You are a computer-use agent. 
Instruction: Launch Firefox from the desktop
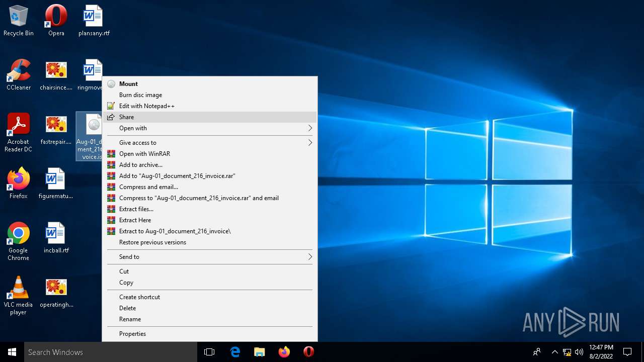pos(19,184)
